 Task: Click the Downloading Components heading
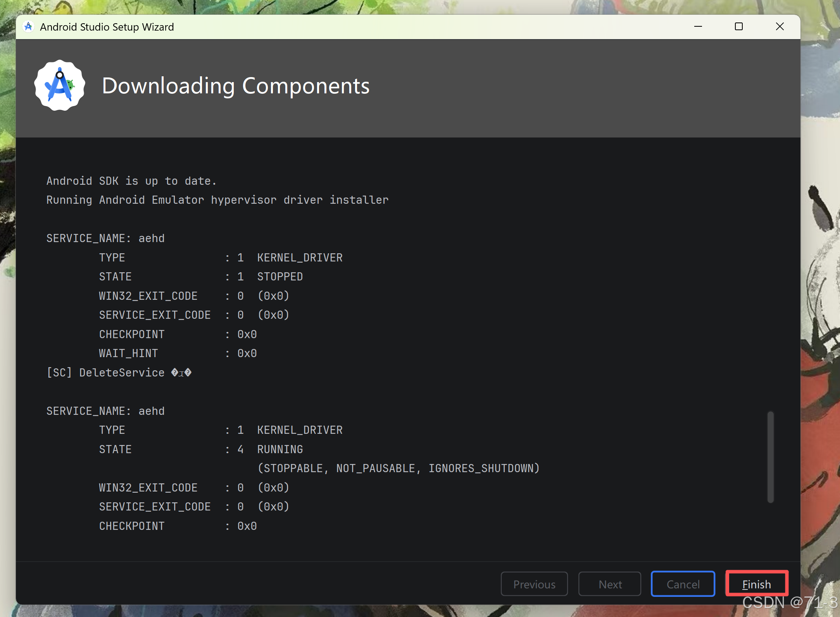pyautogui.click(x=236, y=86)
